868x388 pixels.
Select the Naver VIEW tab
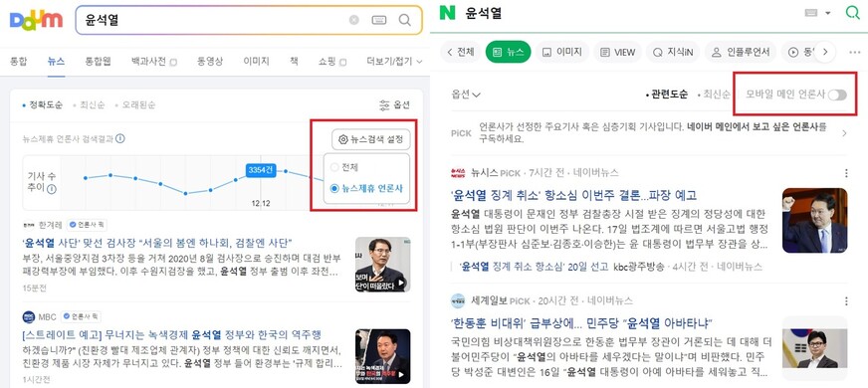617,52
